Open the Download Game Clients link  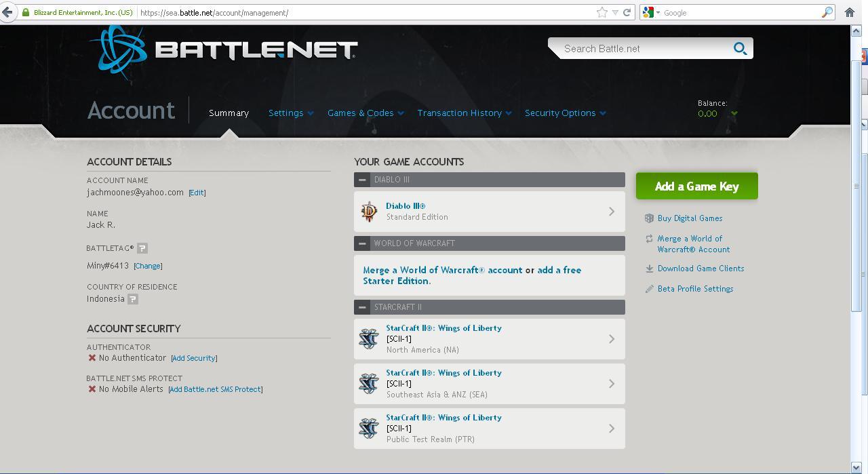pyautogui.click(x=701, y=269)
